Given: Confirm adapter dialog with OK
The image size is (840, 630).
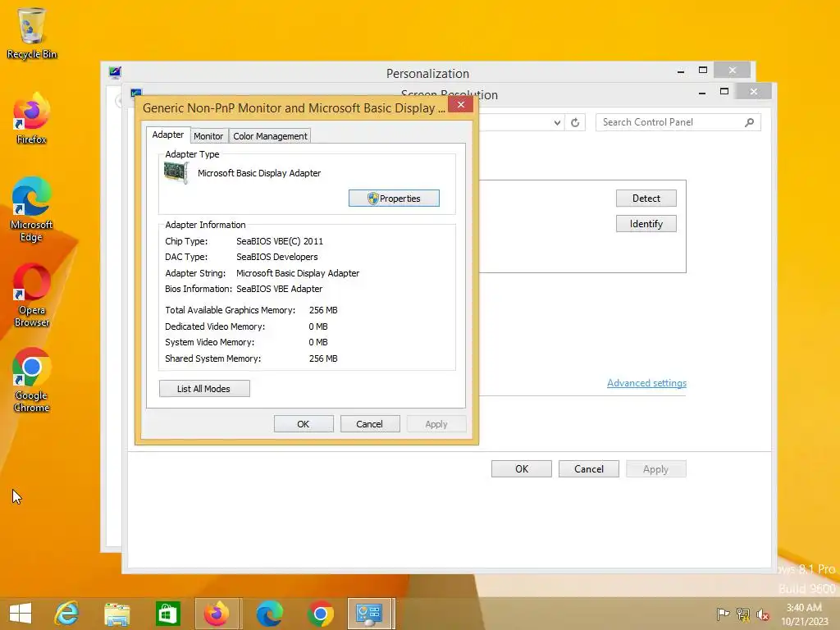Looking at the screenshot, I should coord(304,424).
